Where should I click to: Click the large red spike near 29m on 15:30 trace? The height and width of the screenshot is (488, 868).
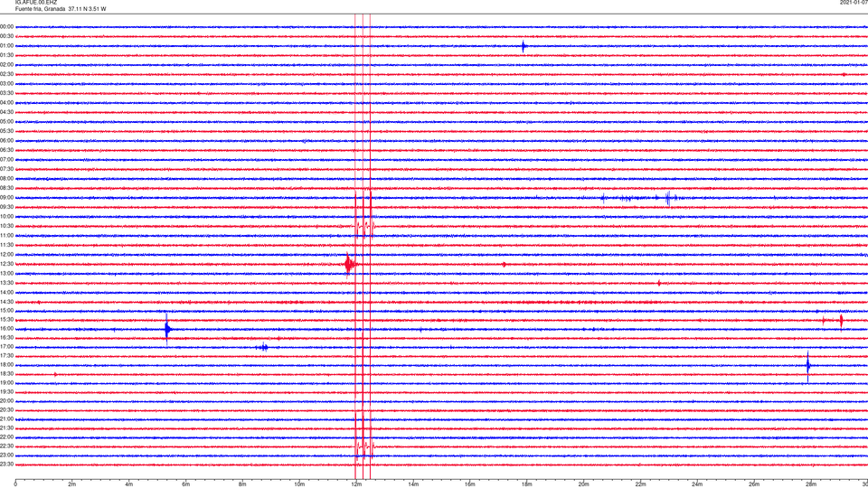(x=841, y=320)
